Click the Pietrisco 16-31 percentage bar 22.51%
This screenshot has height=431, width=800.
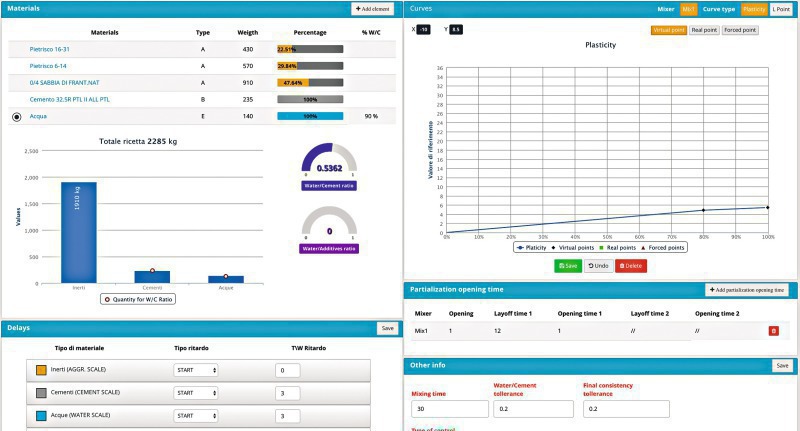(310, 49)
